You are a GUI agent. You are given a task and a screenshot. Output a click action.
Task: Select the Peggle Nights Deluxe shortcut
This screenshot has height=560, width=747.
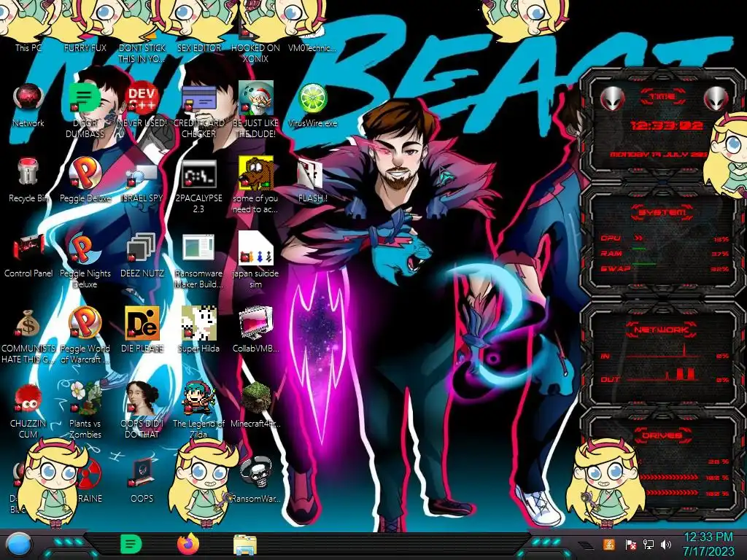(x=85, y=248)
